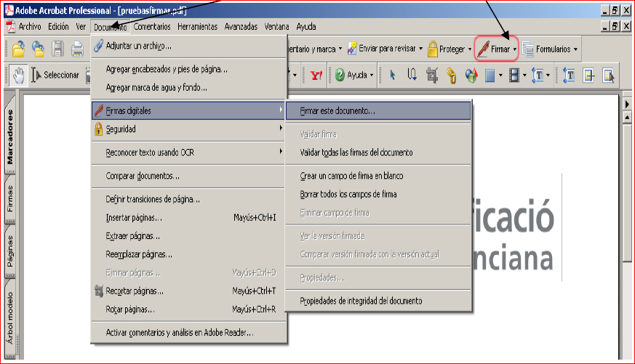Choose Activar comentarios y análisis en Adobe Reader
This screenshot has width=635, height=364.
click(188, 333)
